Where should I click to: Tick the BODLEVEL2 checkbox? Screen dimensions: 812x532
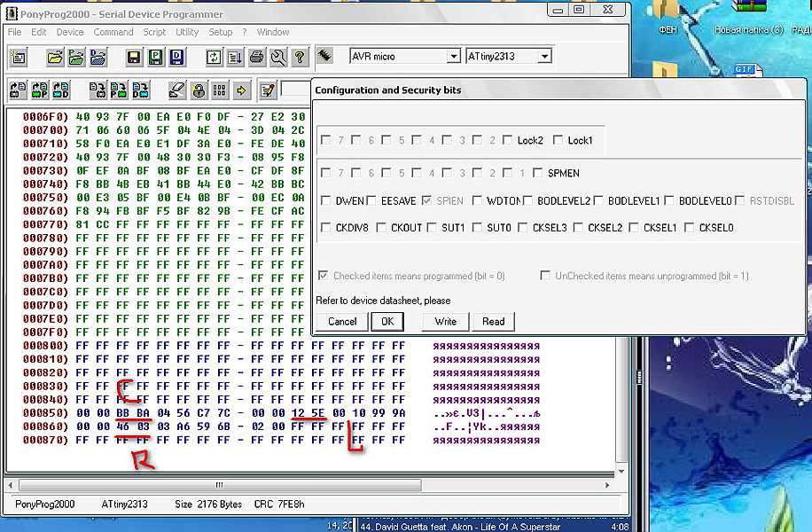(x=527, y=201)
